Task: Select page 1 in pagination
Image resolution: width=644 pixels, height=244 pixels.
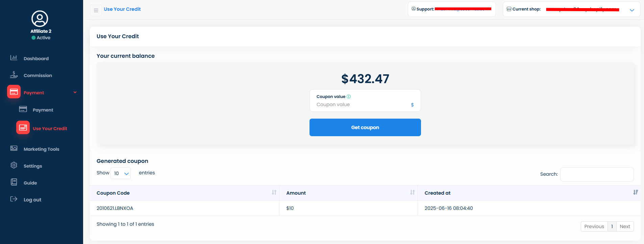Action: click(612, 226)
